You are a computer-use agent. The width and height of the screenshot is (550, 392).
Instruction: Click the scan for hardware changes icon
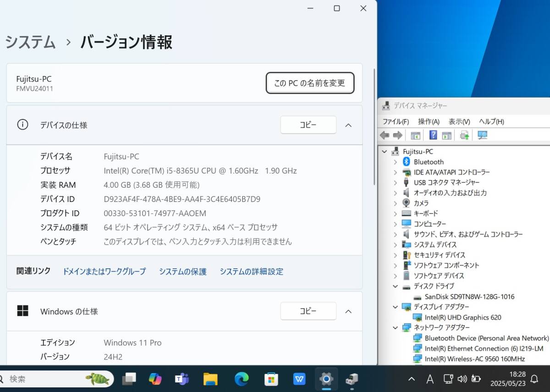coord(483,135)
